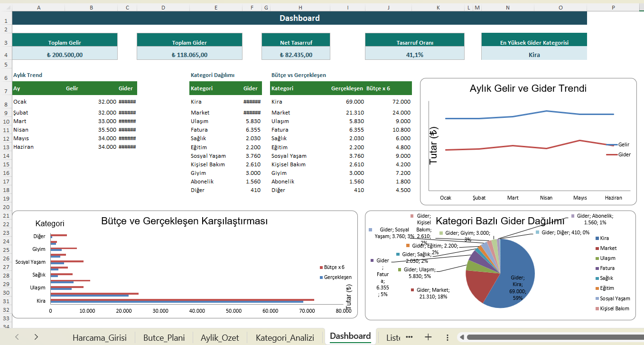Select the Sağlık entry in pie chart legend

pos(603,278)
